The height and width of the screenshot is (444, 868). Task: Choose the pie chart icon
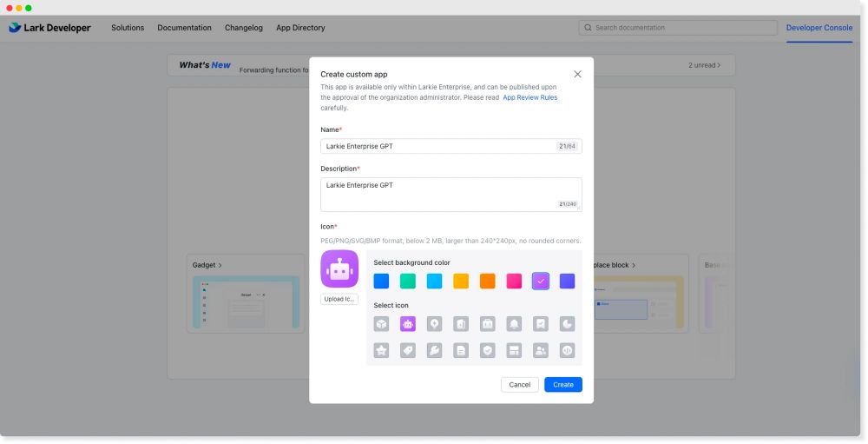tap(567, 323)
